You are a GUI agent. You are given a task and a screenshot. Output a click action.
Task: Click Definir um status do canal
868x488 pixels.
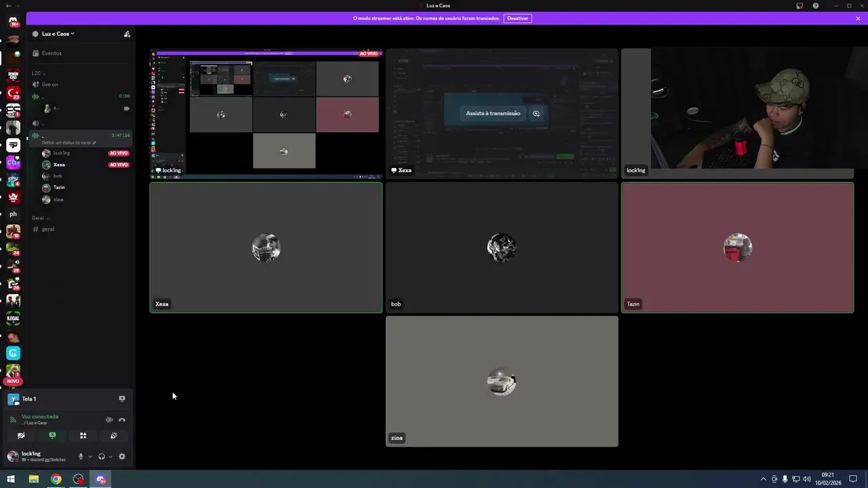(69, 143)
